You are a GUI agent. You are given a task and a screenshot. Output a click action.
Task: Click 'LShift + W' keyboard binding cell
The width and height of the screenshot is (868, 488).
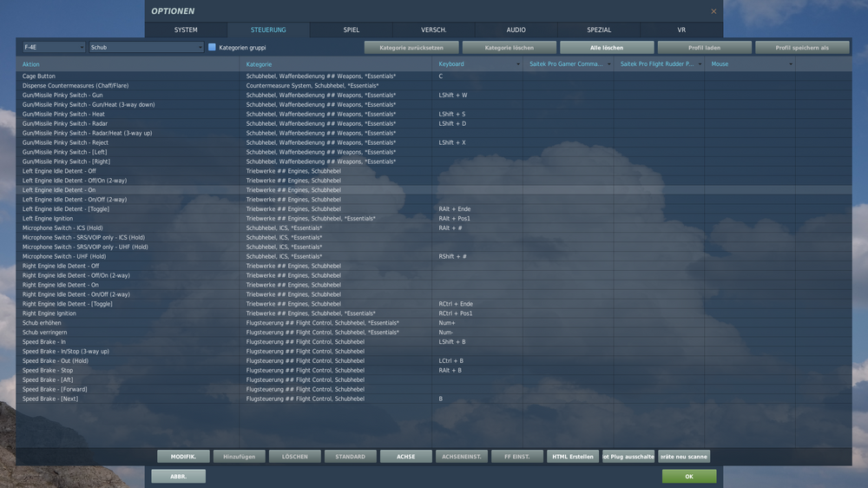[x=477, y=96]
